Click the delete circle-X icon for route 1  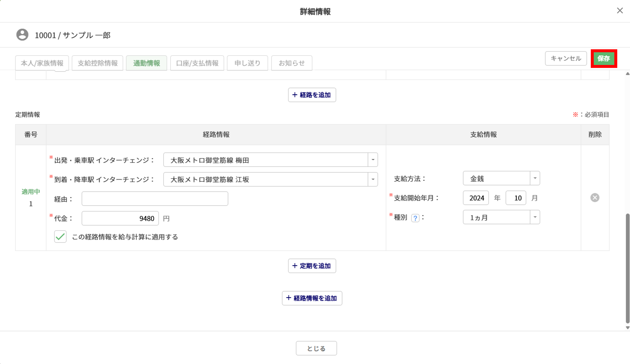click(x=595, y=198)
